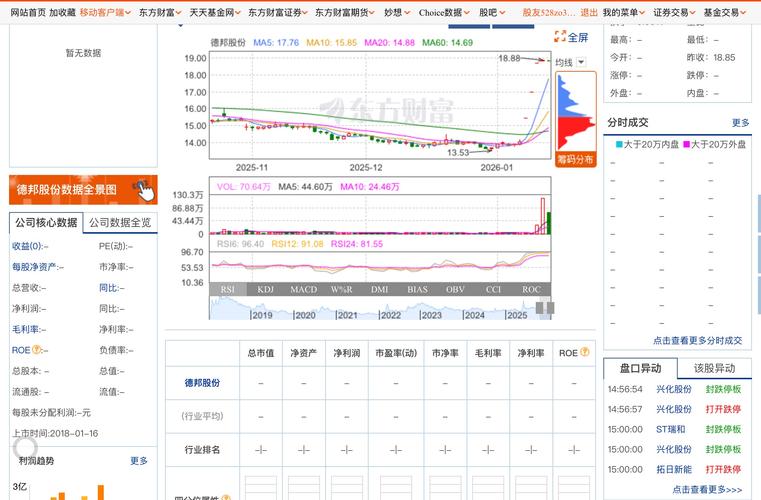This screenshot has height=500, width=761.
Task: Click 上市时间:2018-01-16 text
Action: [x=55, y=433]
